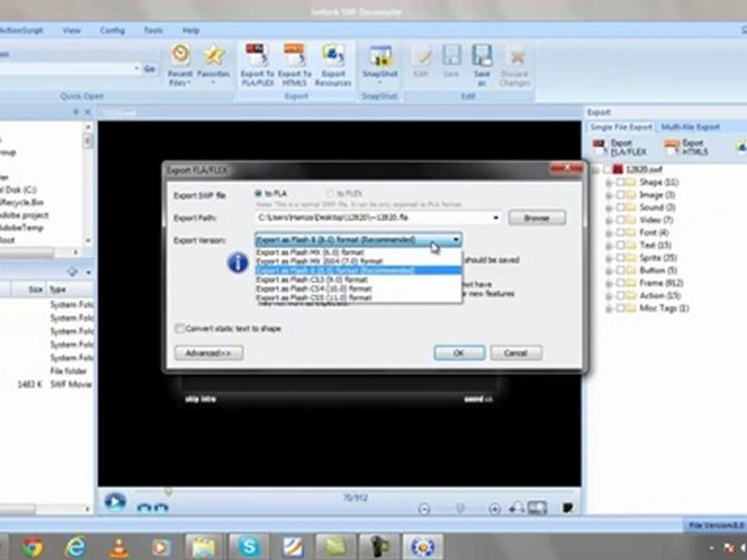Step to the previous frame
The width and height of the screenshot is (747, 560).
click(144, 508)
